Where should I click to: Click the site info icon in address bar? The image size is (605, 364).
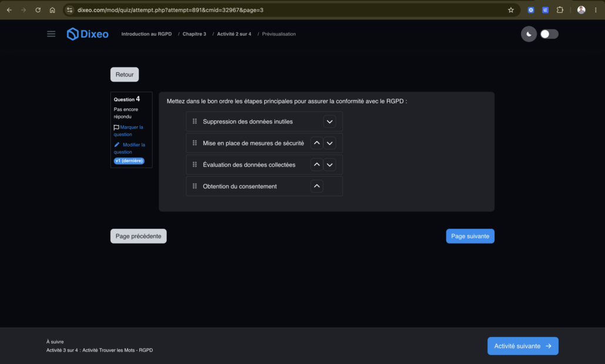pos(69,10)
